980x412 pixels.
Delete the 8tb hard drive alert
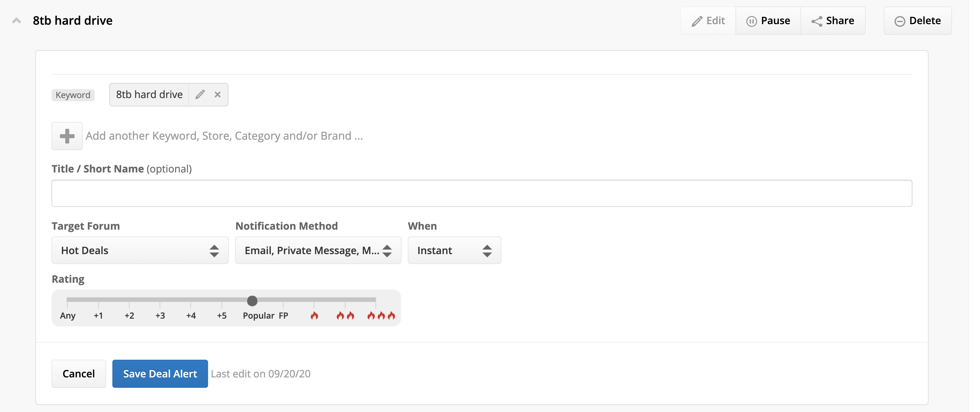pos(918,21)
